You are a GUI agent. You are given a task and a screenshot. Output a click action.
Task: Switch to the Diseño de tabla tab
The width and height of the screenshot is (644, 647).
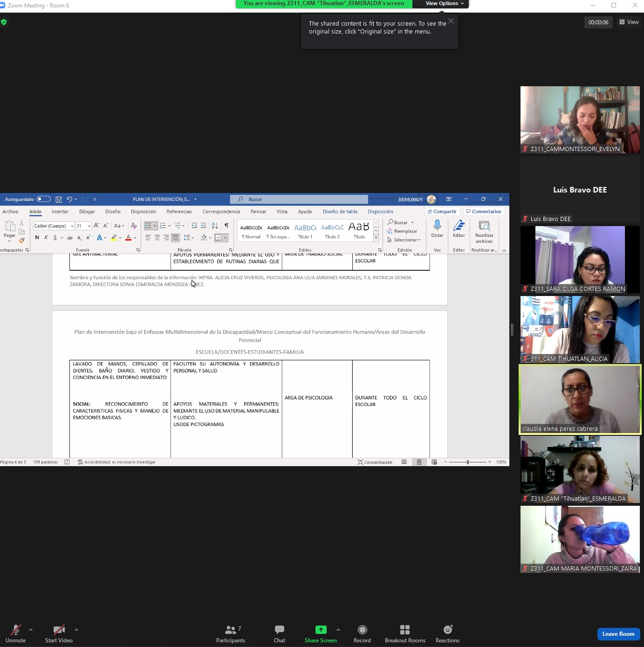pyautogui.click(x=340, y=212)
